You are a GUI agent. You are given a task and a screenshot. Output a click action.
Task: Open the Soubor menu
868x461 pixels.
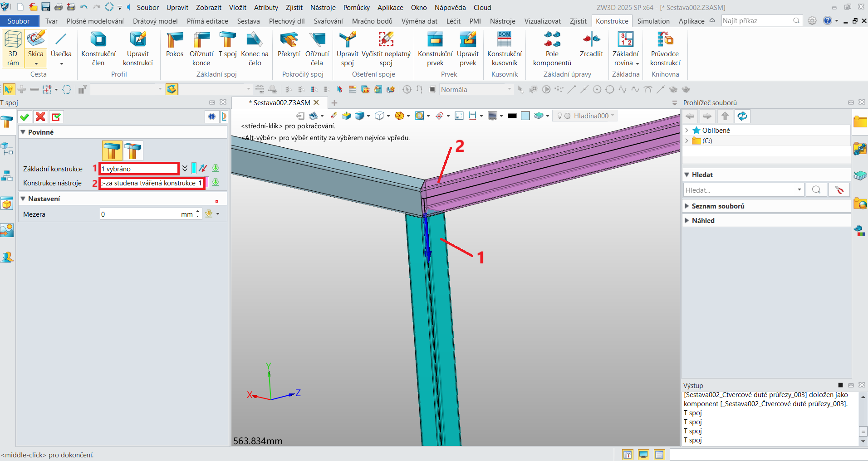148,7
